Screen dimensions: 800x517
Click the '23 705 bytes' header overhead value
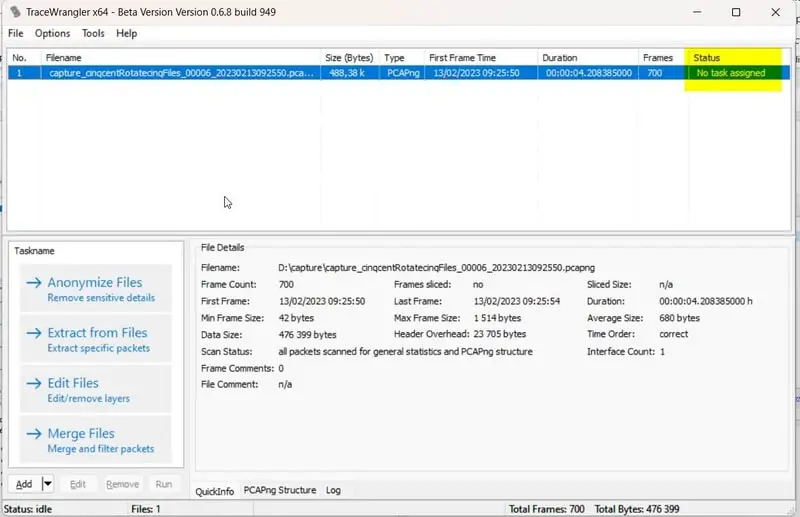click(499, 334)
